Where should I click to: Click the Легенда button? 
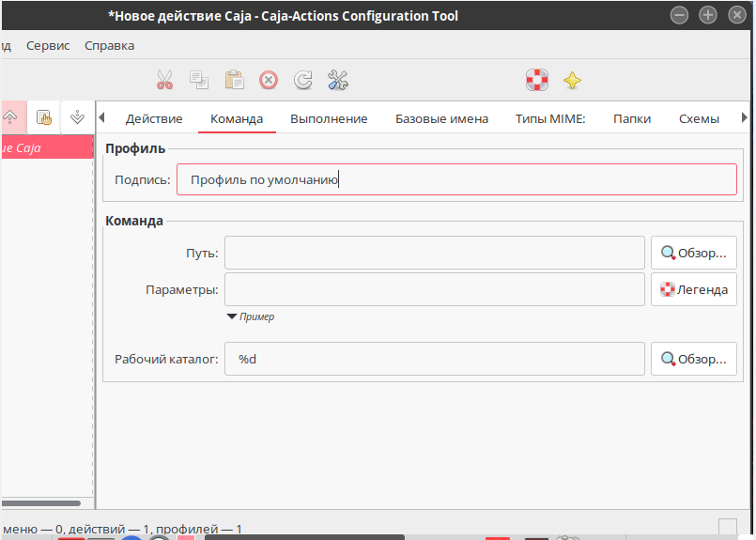coord(694,289)
